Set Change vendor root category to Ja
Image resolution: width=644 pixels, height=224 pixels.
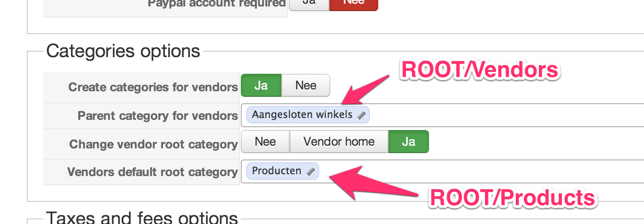[408, 141]
